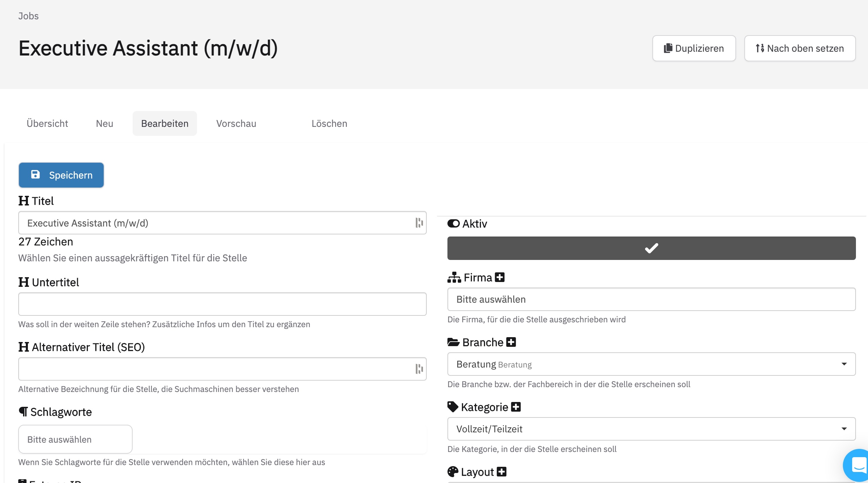Click the hint "Die Firma, für die die Stelle ausgeschrieben wird"
This screenshot has height=483, width=868.
[536, 320]
